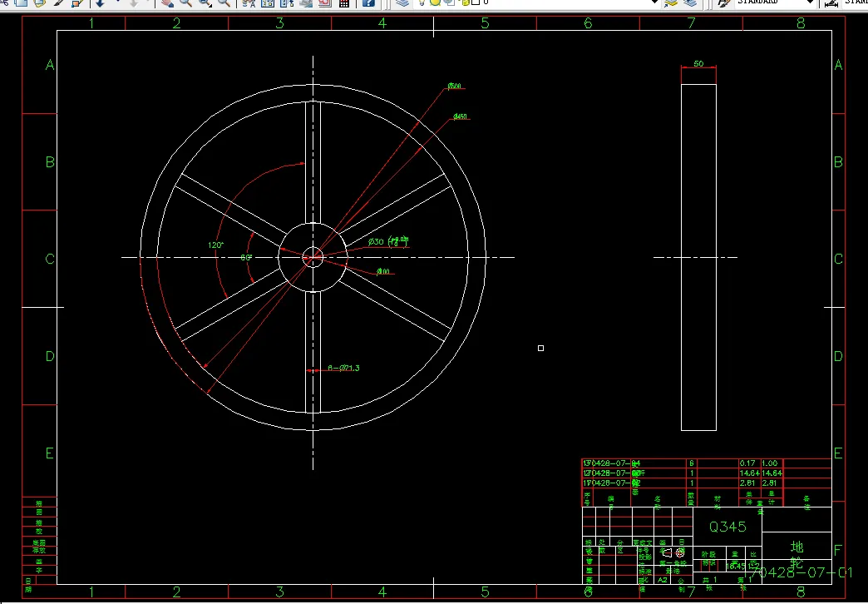Image resolution: width=868 pixels, height=604 pixels.
Task: Open Help with the question mark icon
Action: point(368,3)
